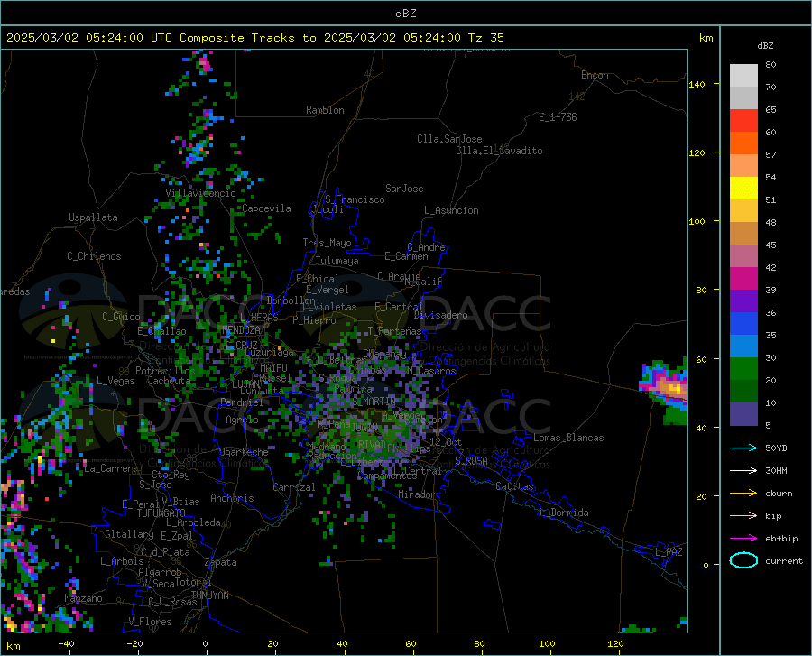812x656 pixels.
Task: Select the light gray 80 dBZ swatch
Action: pos(743,76)
